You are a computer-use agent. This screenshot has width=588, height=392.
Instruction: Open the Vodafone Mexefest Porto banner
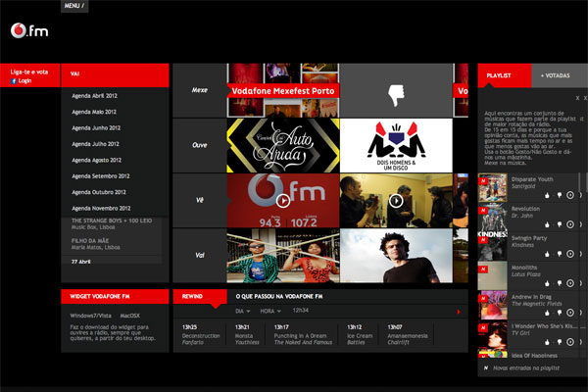pos(283,91)
